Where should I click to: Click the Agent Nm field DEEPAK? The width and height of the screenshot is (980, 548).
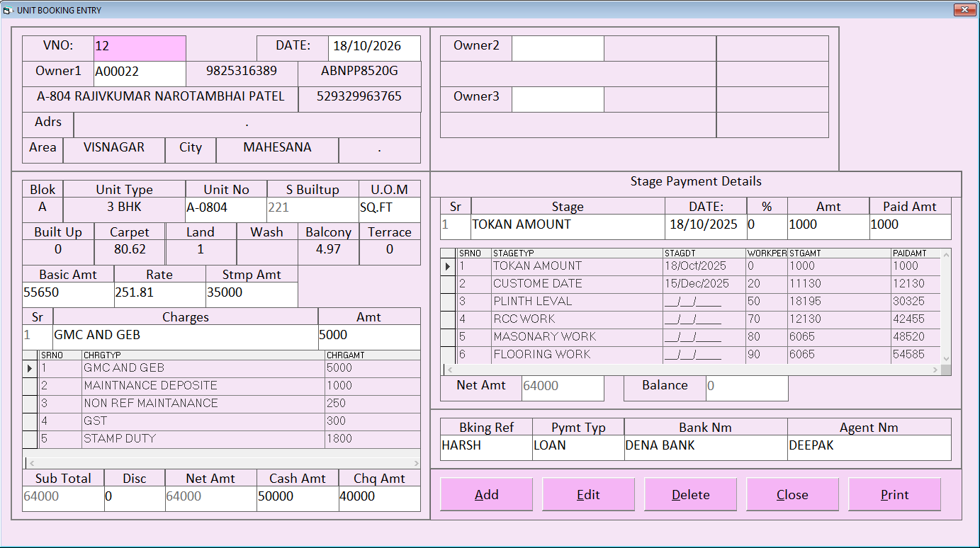(869, 447)
